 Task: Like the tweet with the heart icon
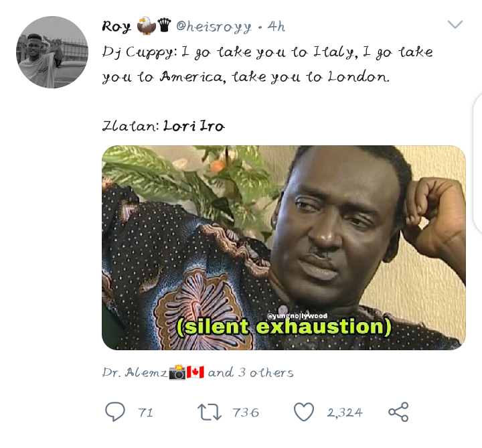304,412
